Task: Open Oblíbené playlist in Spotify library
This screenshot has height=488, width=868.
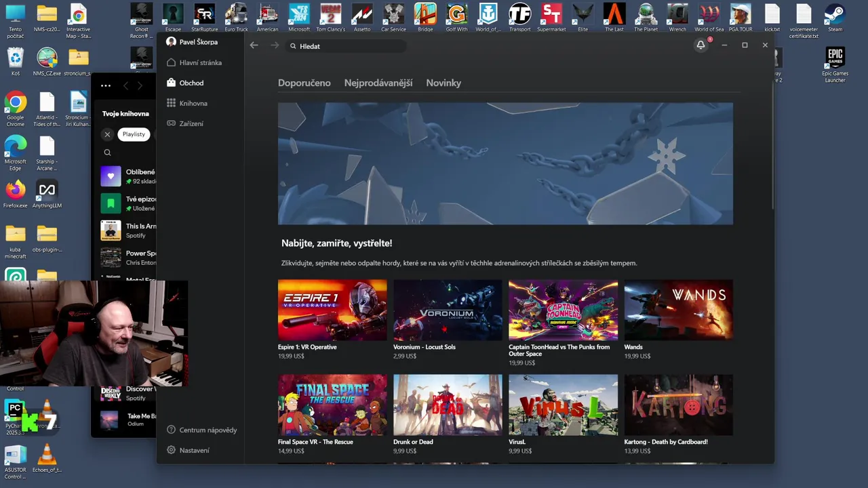Action: 128,176
